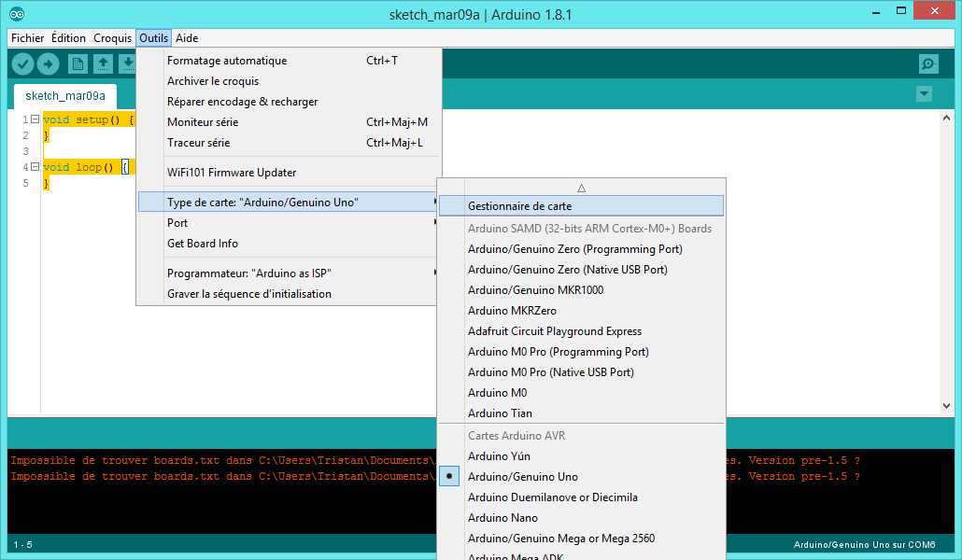This screenshot has width=962, height=560.
Task: Select the Arduino/Genuino MKR1000 board
Action: pyautogui.click(x=581, y=289)
